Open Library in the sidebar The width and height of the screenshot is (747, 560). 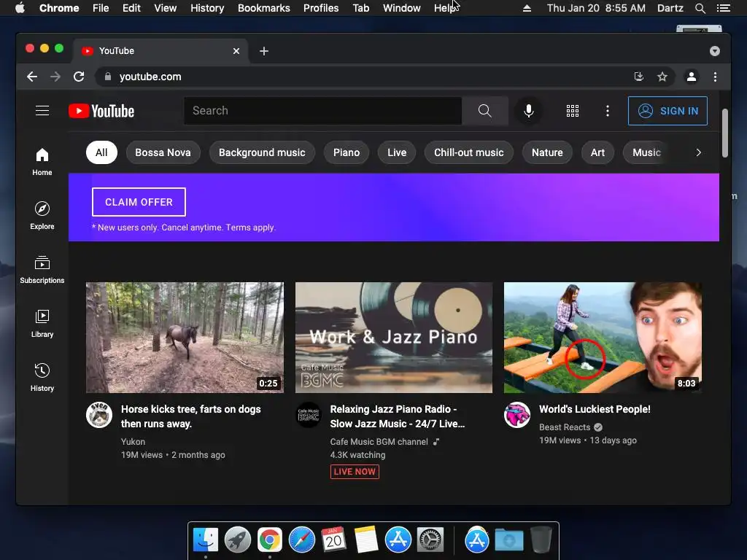pos(42,323)
